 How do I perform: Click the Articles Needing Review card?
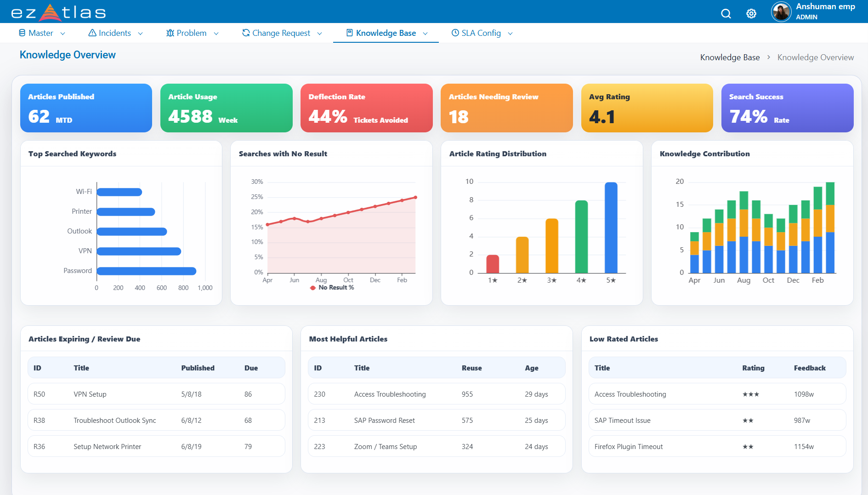coord(506,108)
